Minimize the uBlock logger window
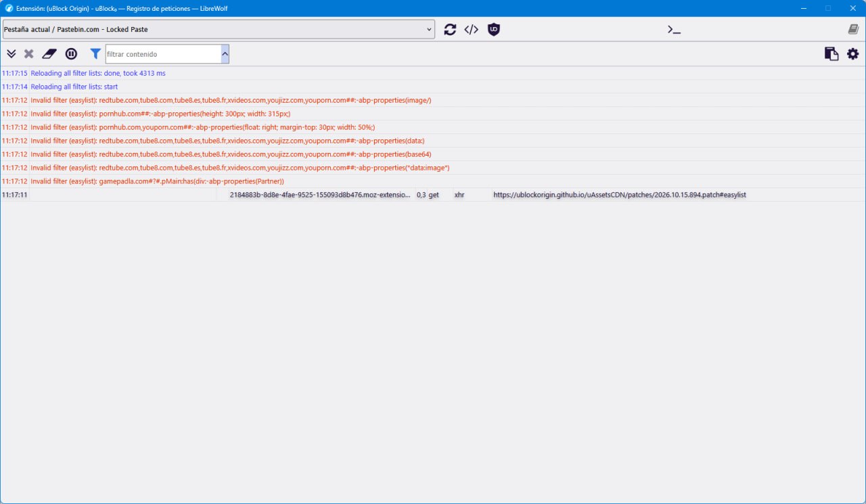 pos(803,8)
